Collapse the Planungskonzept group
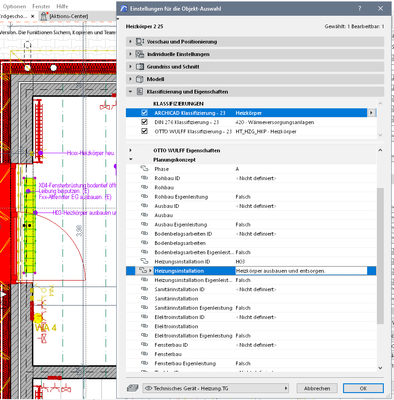394x400 pixels. pos(130,160)
